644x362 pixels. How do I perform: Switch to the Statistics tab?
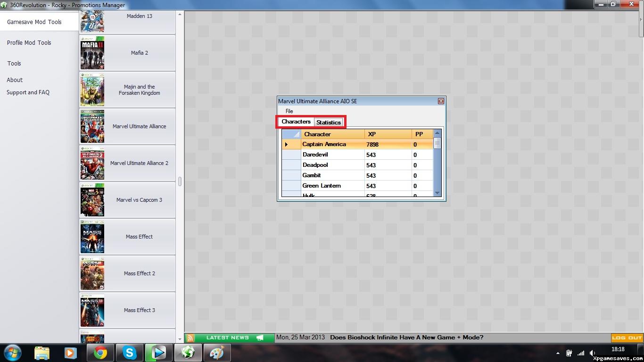click(329, 123)
